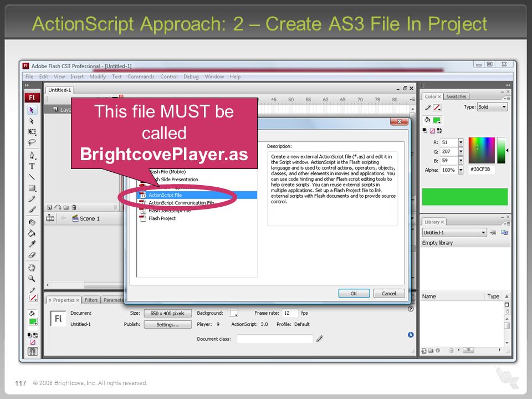Image resolution: width=532 pixels, height=399 pixels.
Task: Select the Ink Bottle tool
Action: pyautogui.click(x=32, y=222)
